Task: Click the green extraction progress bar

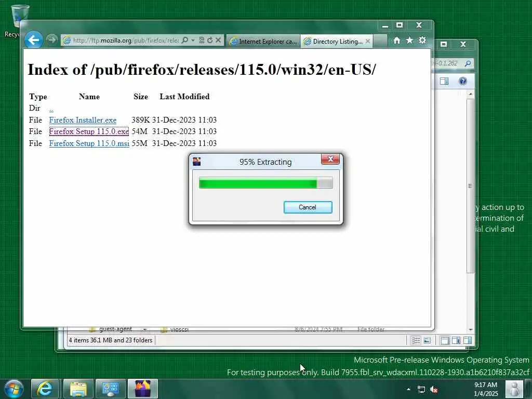Action: pyautogui.click(x=265, y=182)
